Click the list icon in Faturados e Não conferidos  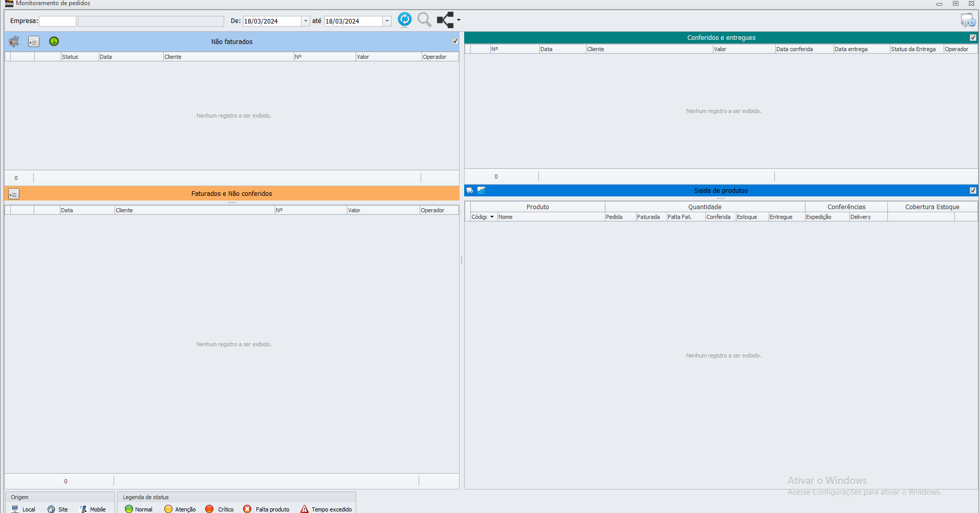pyautogui.click(x=14, y=194)
